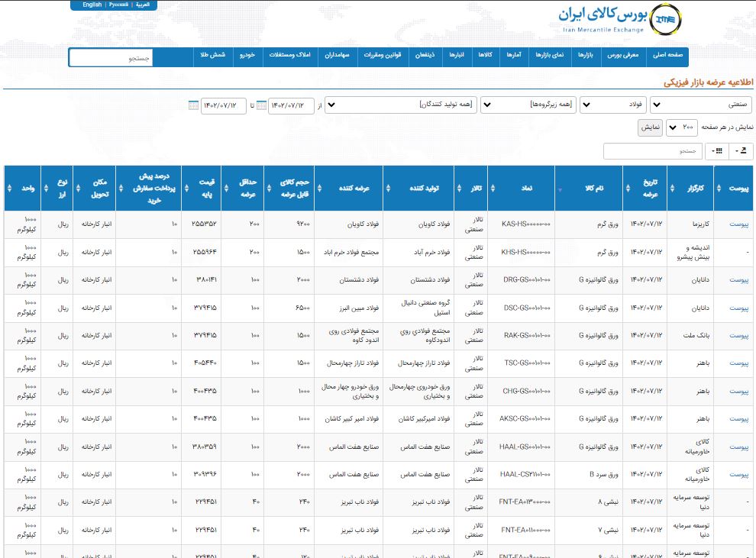756x558 pixels.
Task: Open the نمای بازارها menu
Action: [550, 55]
